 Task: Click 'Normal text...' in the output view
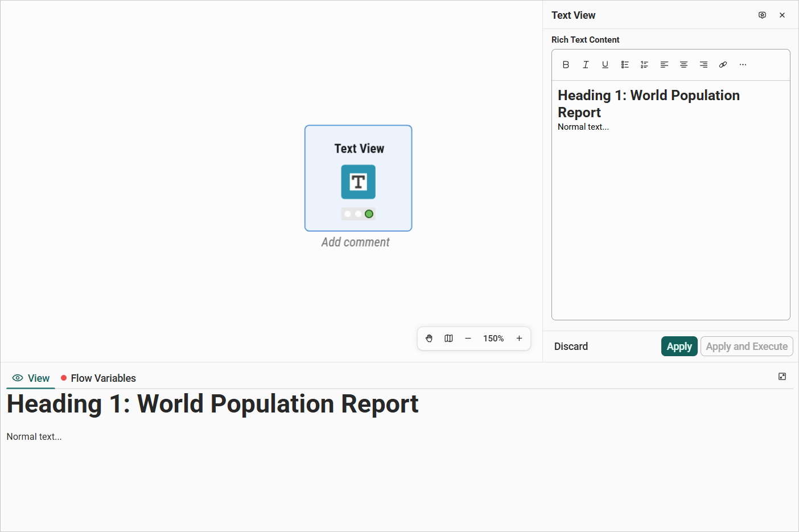click(34, 437)
